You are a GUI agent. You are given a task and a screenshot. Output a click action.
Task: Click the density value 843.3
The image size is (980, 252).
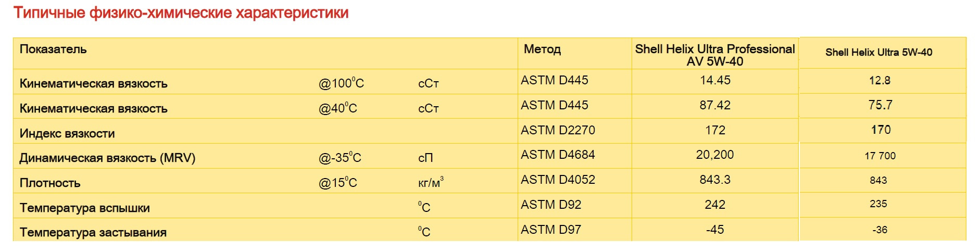(715, 180)
